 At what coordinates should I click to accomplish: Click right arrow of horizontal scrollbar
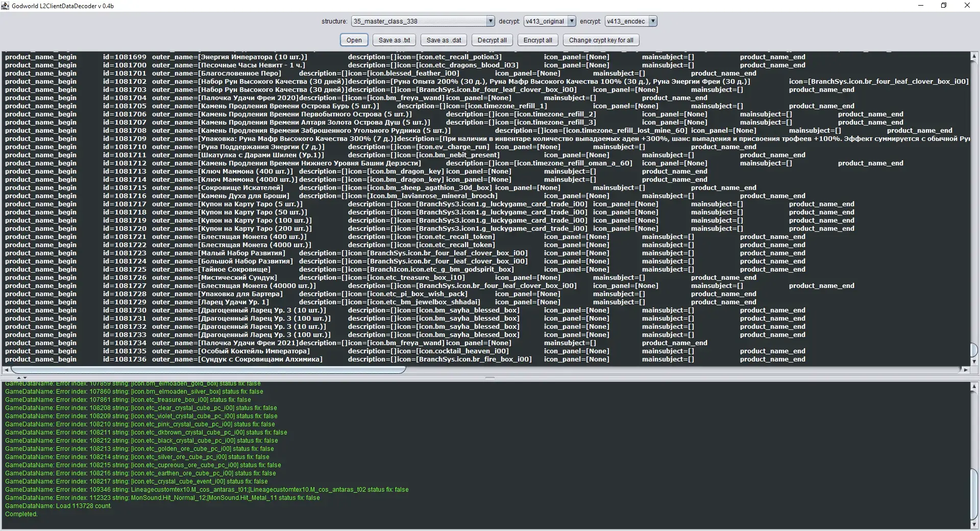[965, 370]
